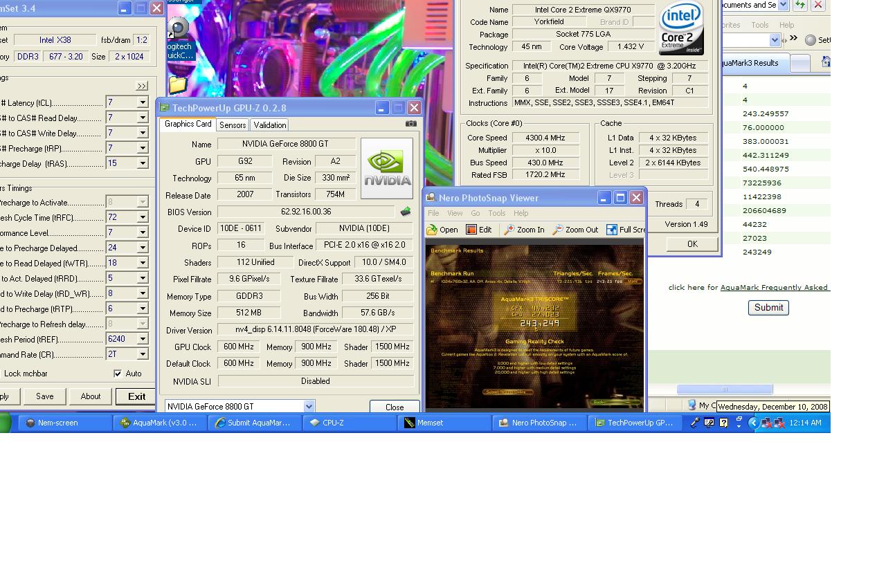Click the browser refresh green arrows icon
The image size is (886, 588).
[800, 5]
